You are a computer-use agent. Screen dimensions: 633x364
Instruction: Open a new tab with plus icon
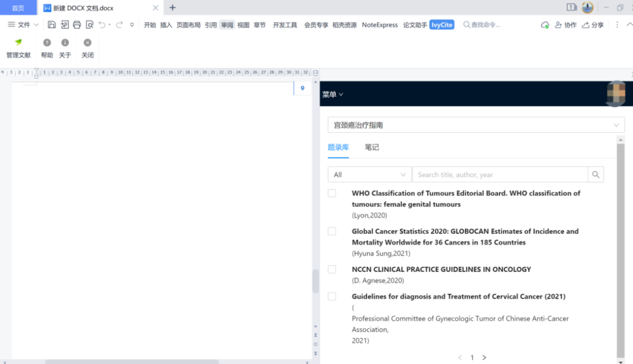click(172, 8)
